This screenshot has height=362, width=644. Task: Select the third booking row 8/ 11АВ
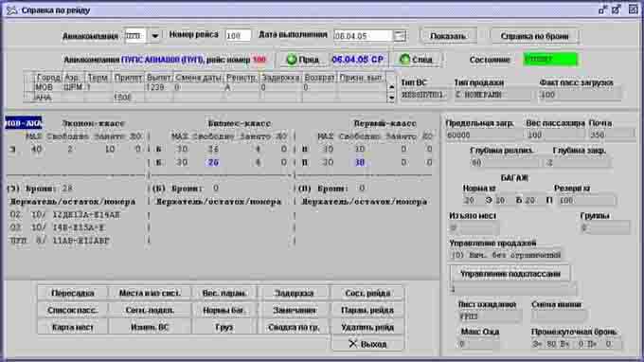pos(60,241)
